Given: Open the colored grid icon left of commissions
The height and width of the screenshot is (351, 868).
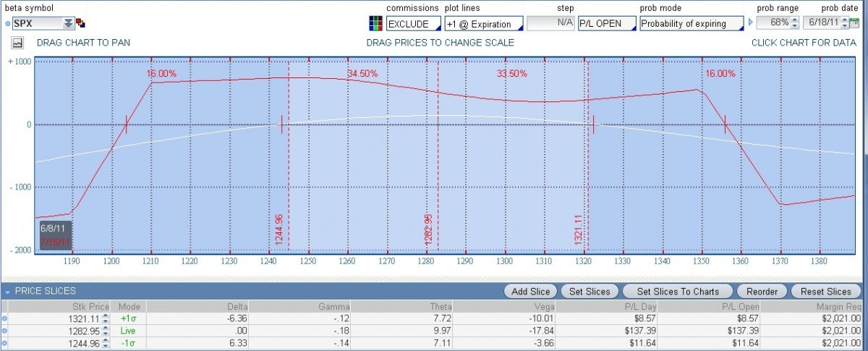Looking at the screenshot, I should tap(375, 23).
